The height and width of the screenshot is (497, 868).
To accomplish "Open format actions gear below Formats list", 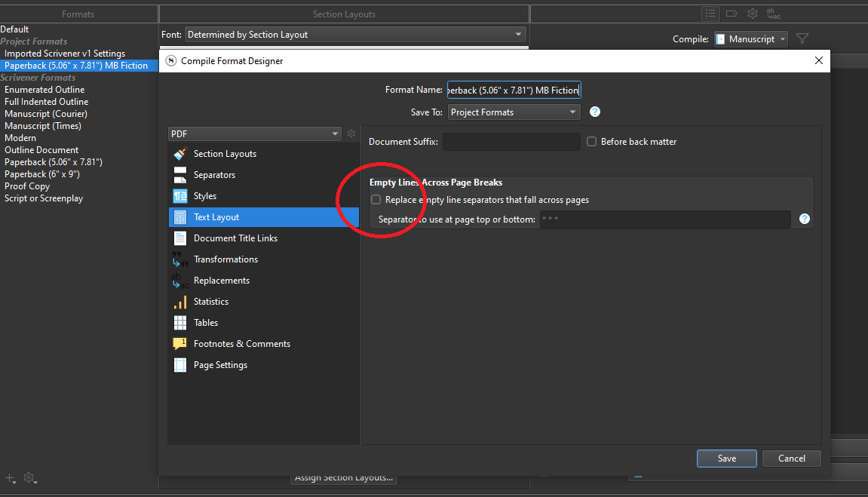I will [x=30, y=478].
